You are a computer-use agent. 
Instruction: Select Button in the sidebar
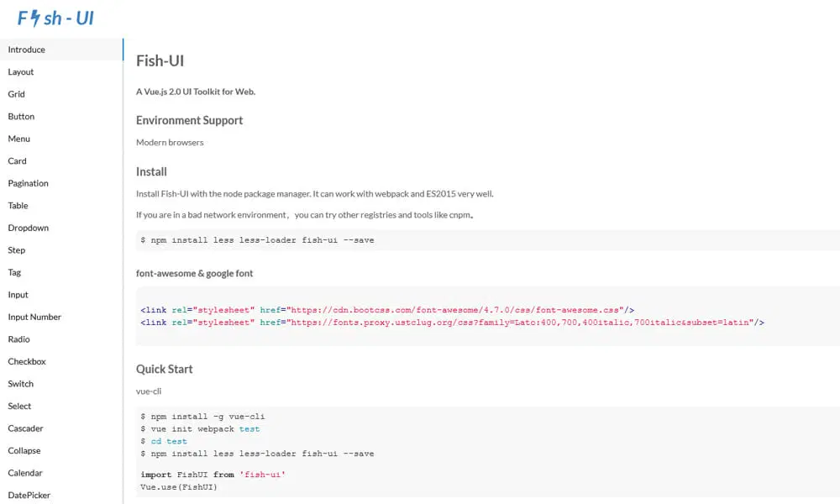[x=61, y=116]
